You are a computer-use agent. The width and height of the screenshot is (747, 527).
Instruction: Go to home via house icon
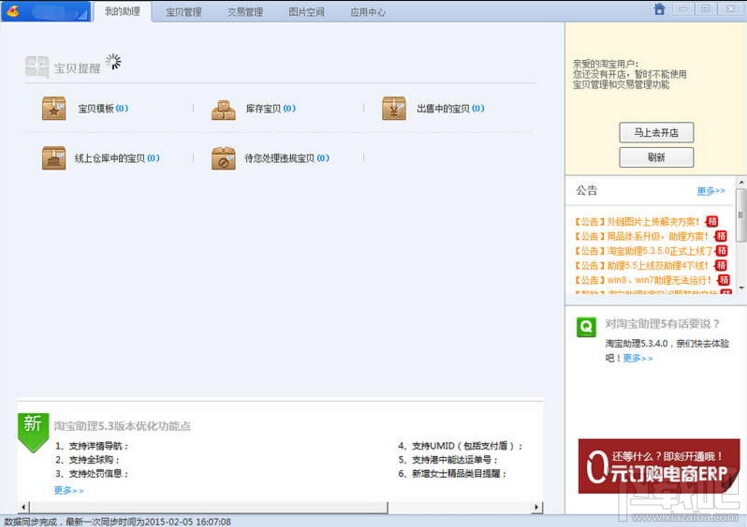click(659, 9)
